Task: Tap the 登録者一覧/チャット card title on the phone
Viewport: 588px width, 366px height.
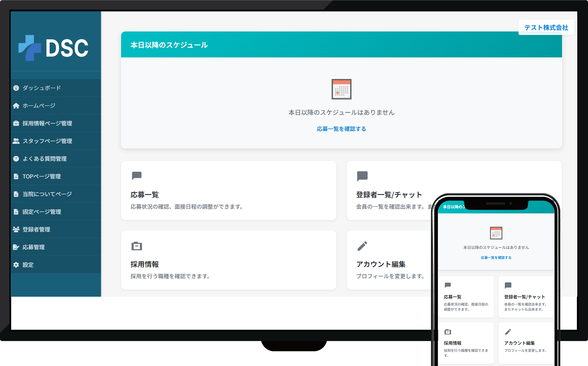Action: 525,297
